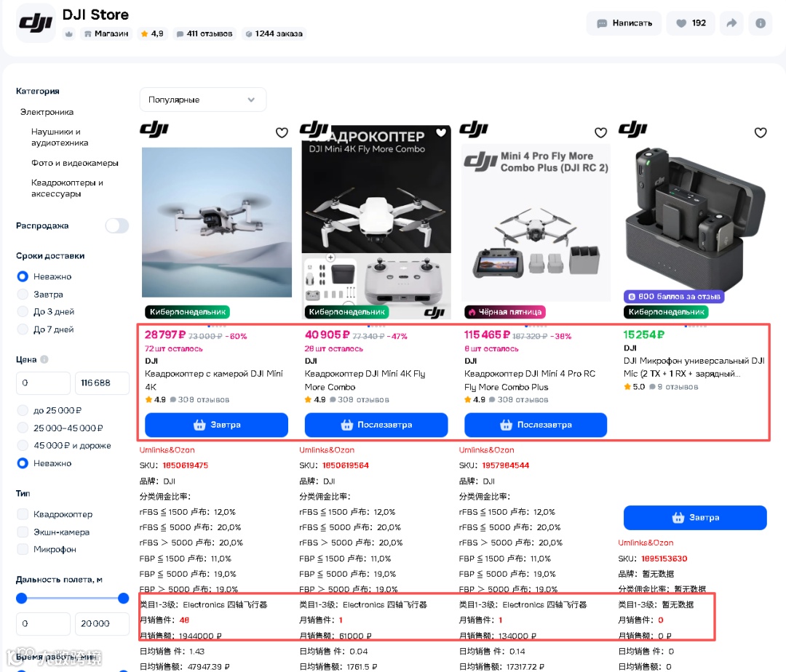Click maximum flight range field 20000
The image size is (786, 672).
click(x=103, y=624)
